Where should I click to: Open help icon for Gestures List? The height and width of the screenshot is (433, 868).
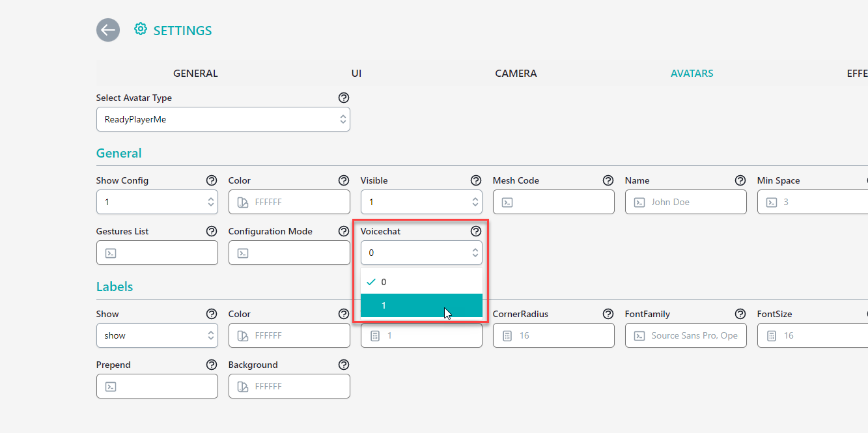[212, 231]
